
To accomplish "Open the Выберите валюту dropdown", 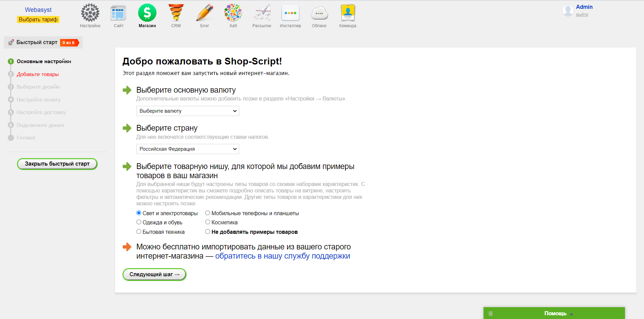I will 188,111.
